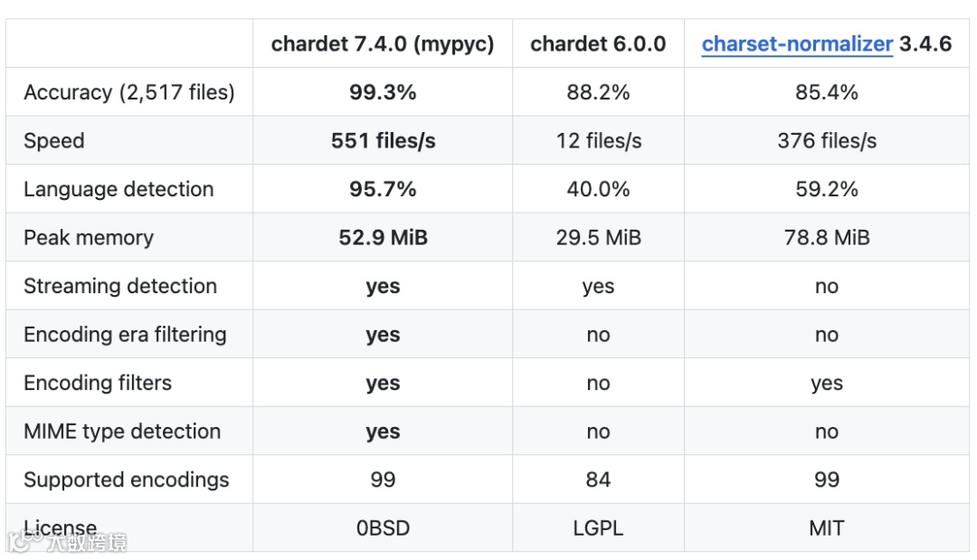Screen dimensions: 977x560
Task: Select the Supported encodings row label
Action: pyautogui.click(x=127, y=479)
